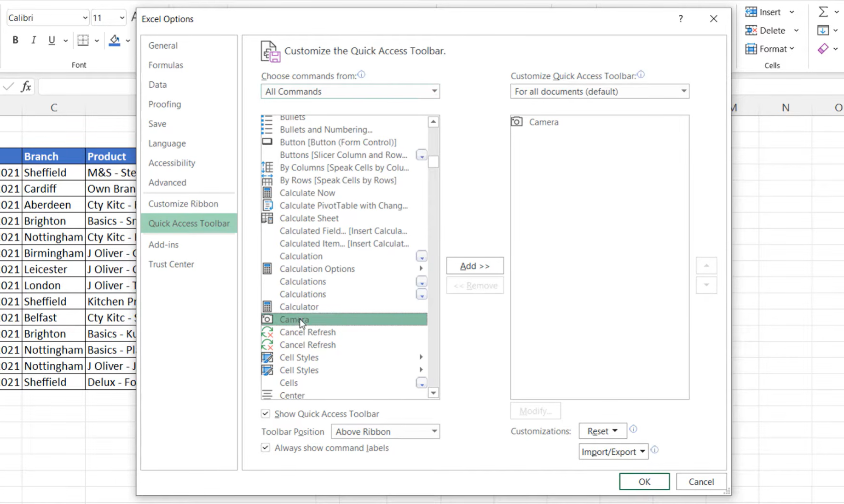Open the Formulas options category
The height and width of the screenshot is (504, 844).
166,65
